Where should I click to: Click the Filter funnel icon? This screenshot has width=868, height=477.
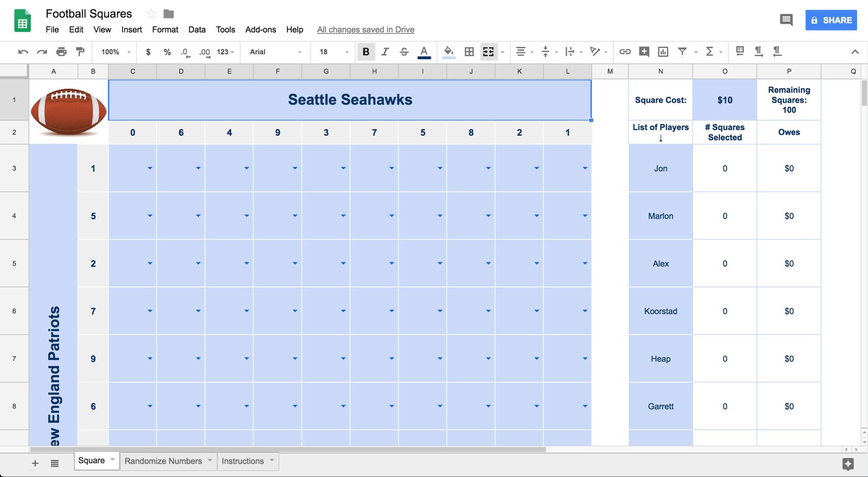(x=682, y=51)
